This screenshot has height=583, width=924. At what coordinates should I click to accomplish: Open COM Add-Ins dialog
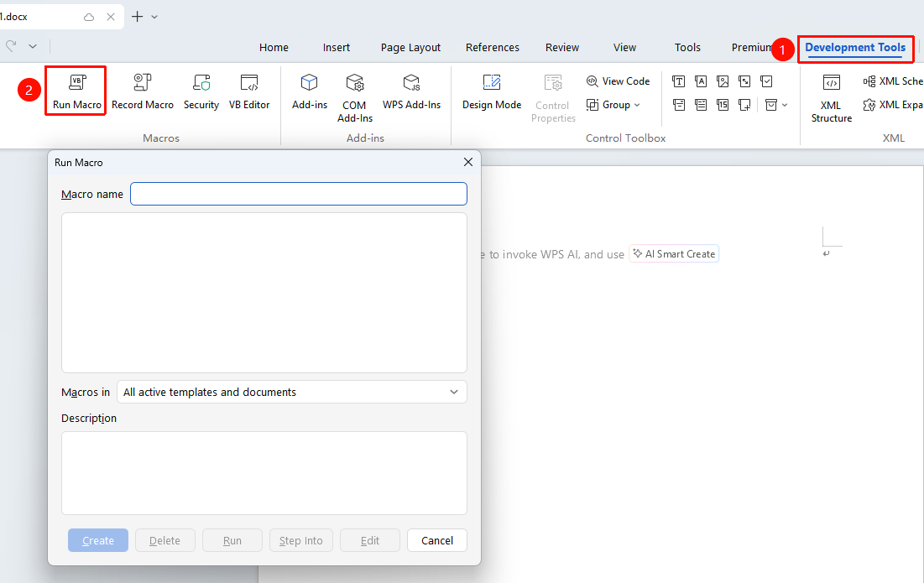coord(355,98)
